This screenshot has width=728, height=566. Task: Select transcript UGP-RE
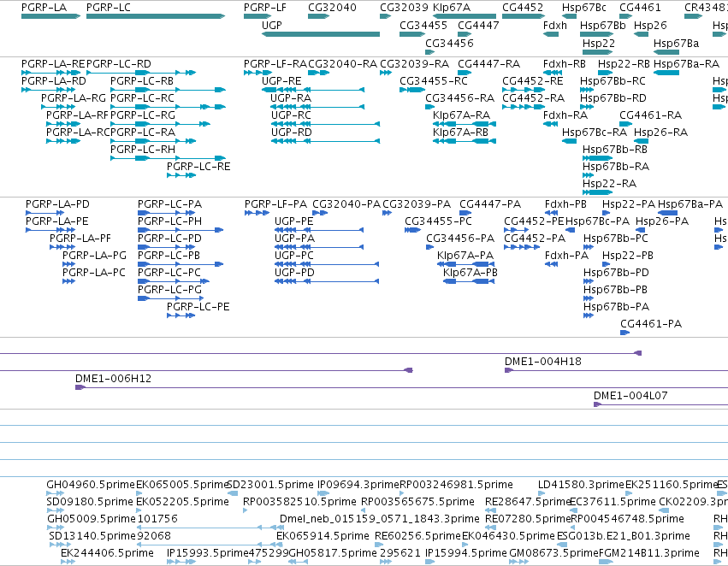[313, 90]
